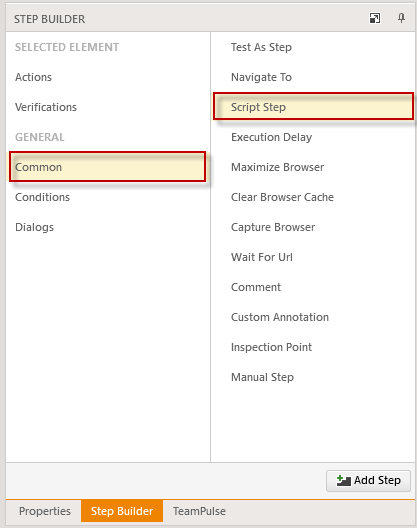Choose the Navigate To step
This screenshot has width=417, height=528.
tap(261, 77)
